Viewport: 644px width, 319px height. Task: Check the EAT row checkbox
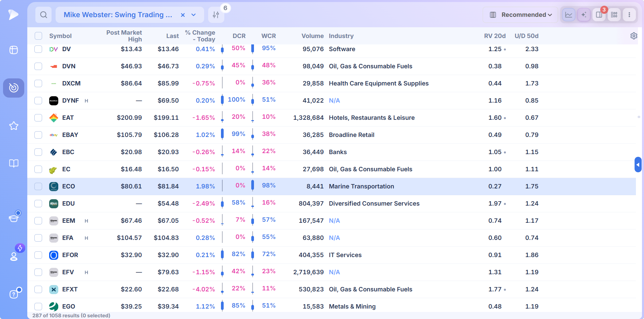(x=38, y=118)
